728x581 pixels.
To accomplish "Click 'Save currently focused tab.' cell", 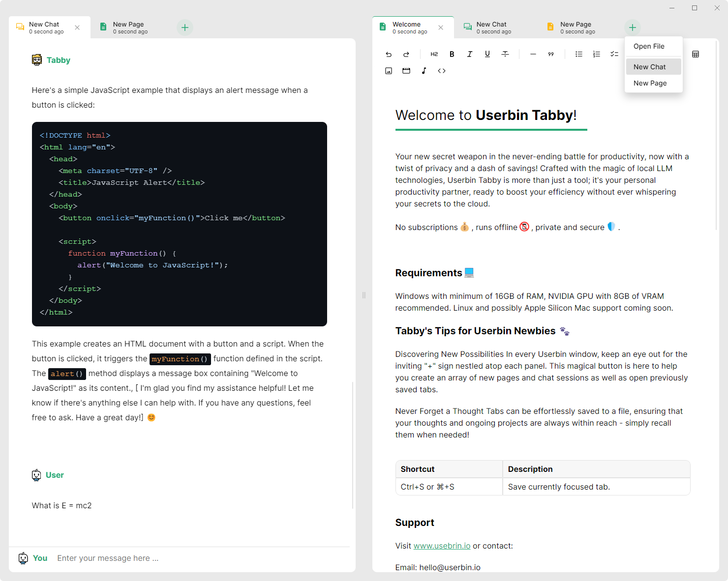I will (x=596, y=487).
